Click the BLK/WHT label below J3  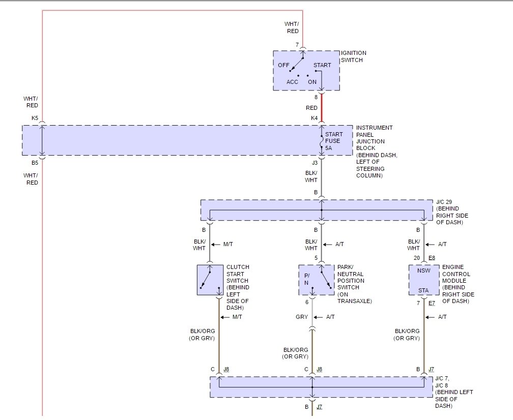coord(311,176)
